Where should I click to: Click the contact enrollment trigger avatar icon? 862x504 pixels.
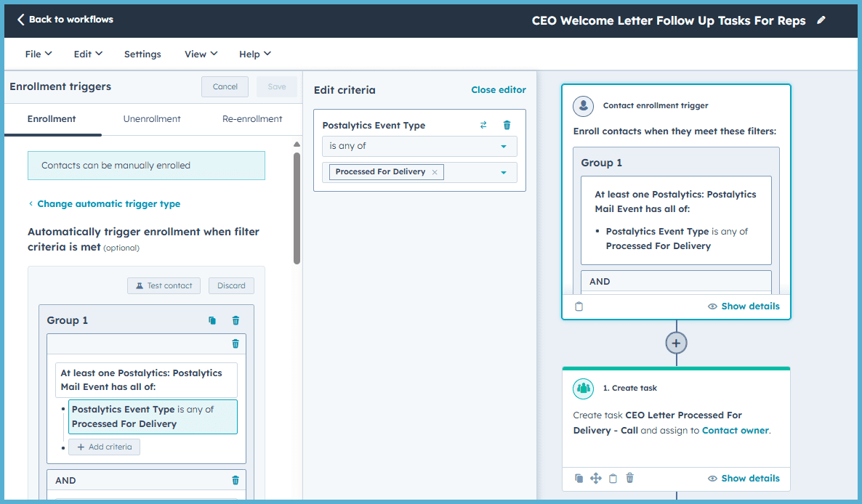tap(584, 105)
